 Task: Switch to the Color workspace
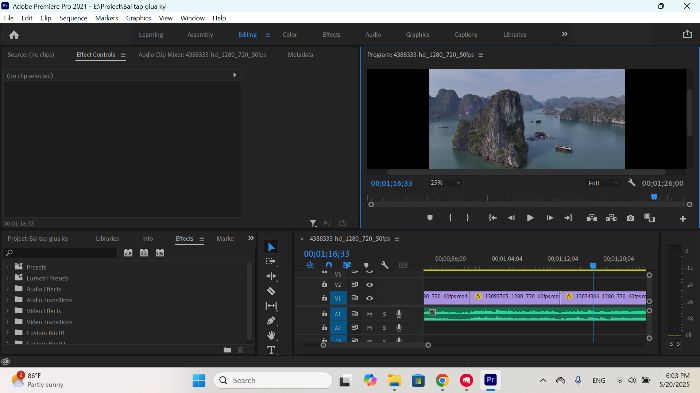(x=289, y=34)
